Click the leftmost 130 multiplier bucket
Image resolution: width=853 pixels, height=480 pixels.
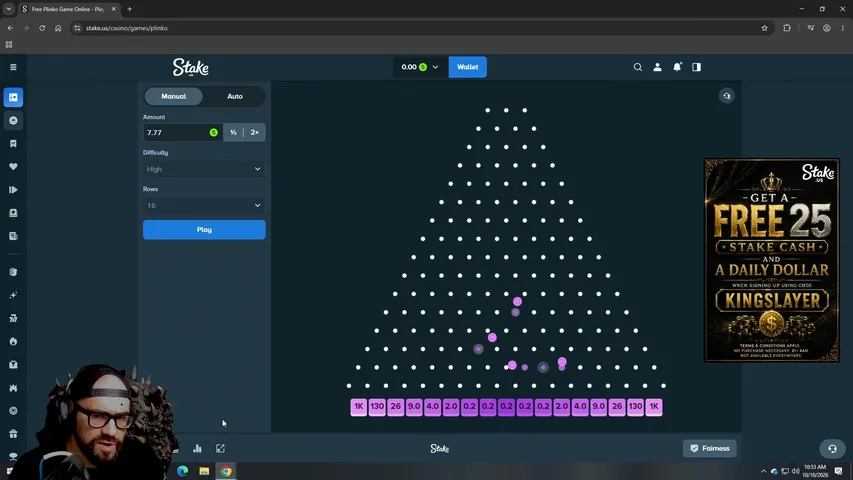tap(377, 407)
